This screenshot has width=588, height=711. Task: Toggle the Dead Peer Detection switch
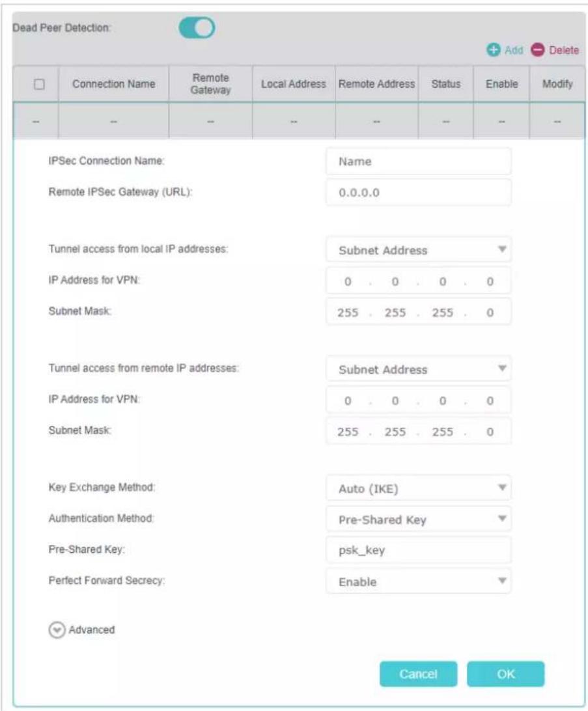pos(197,27)
